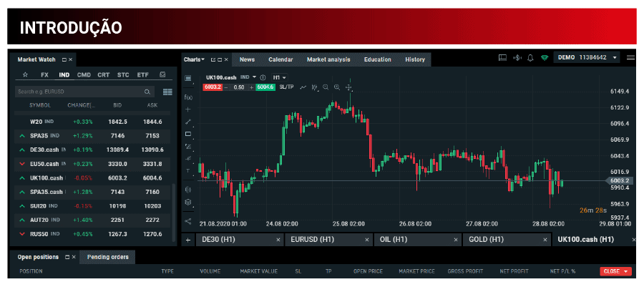Select the rectangle drawing tool

[x=189, y=134]
